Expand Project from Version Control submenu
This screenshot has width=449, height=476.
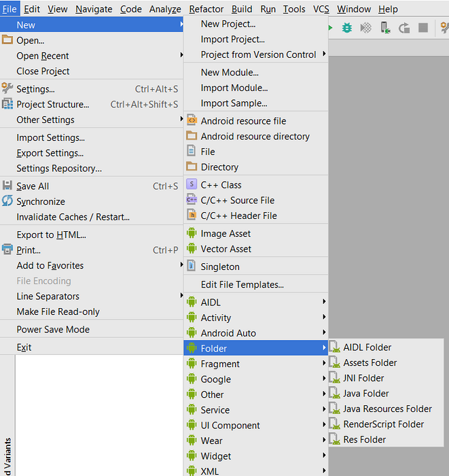pyautogui.click(x=258, y=55)
